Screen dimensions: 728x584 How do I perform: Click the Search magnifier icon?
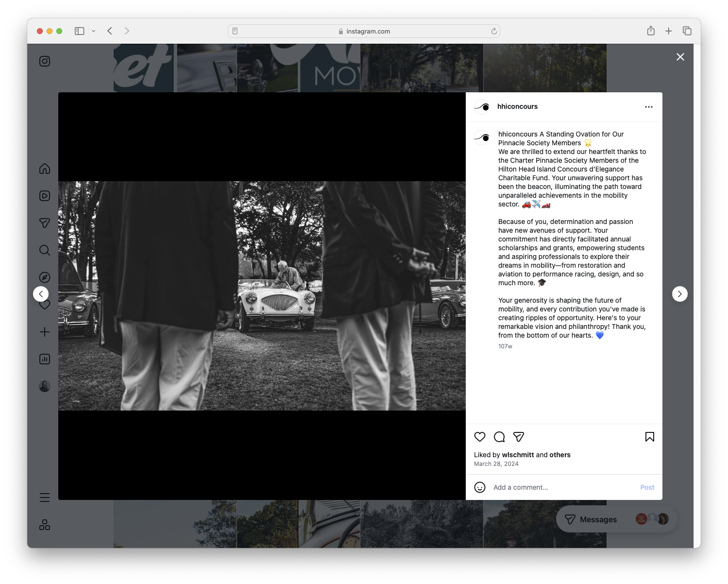tap(44, 250)
